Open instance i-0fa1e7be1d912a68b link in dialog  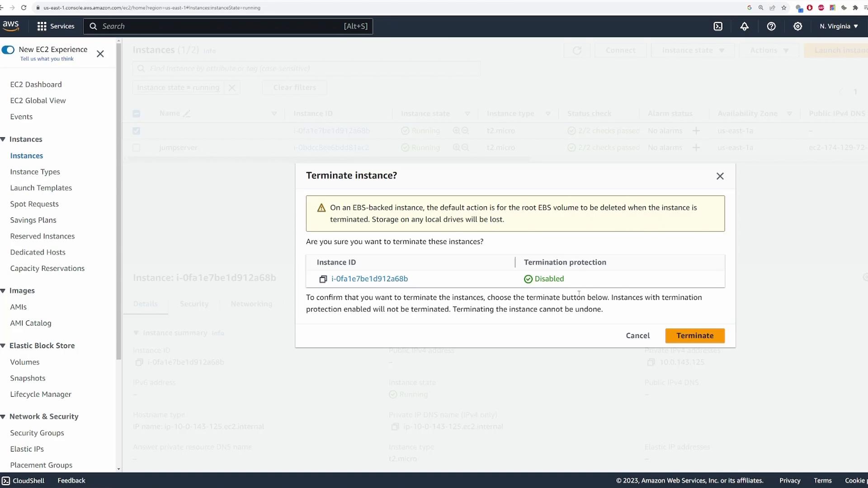(x=369, y=279)
